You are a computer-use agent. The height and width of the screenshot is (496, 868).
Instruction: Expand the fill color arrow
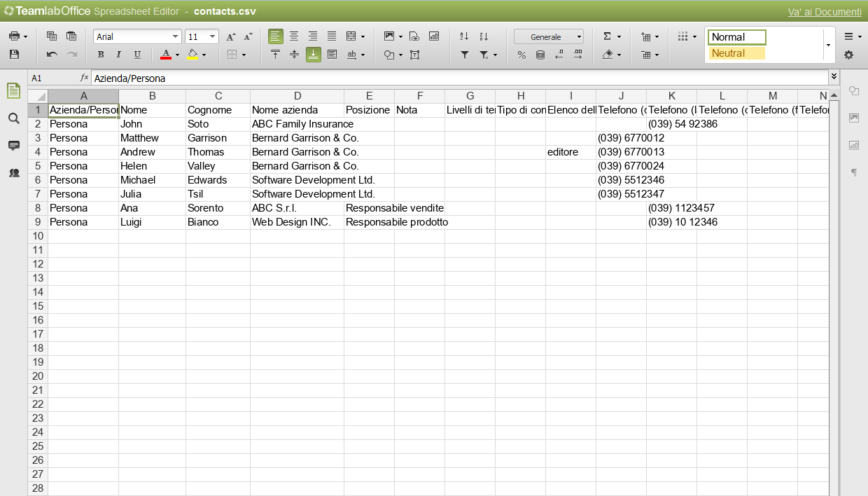(x=204, y=55)
